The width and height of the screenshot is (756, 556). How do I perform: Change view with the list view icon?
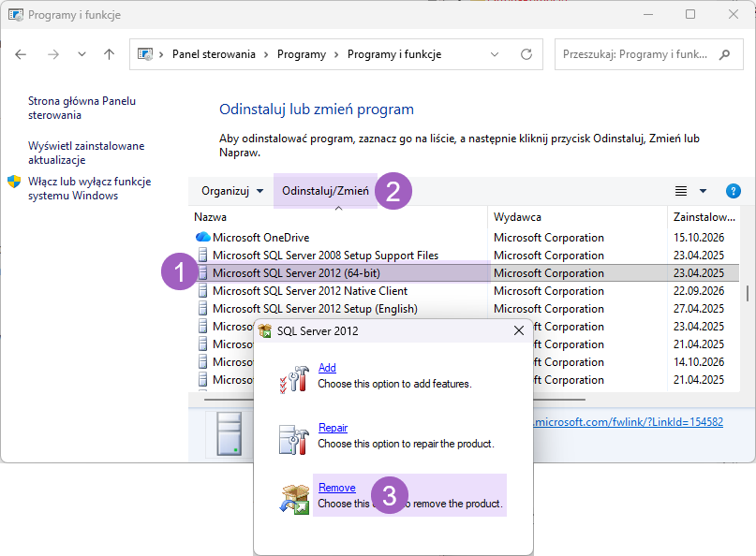tap(681, 191)
